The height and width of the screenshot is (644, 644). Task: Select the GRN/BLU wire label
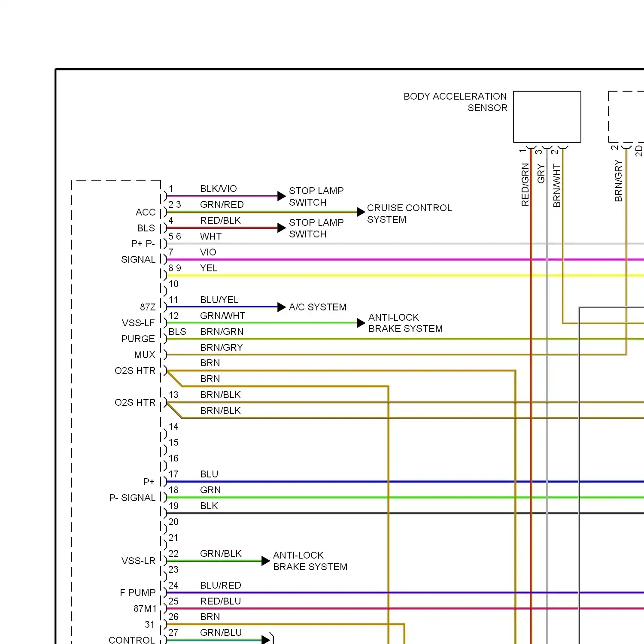click(221, 632)
